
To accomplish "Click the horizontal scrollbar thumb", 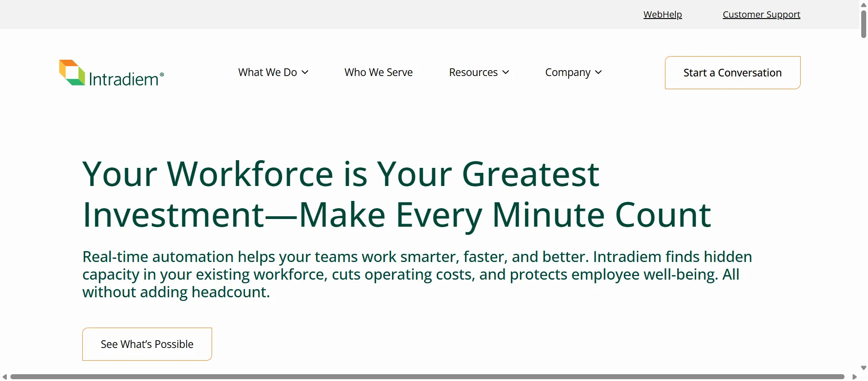I will pyautogui.click(x=427, y=377).
